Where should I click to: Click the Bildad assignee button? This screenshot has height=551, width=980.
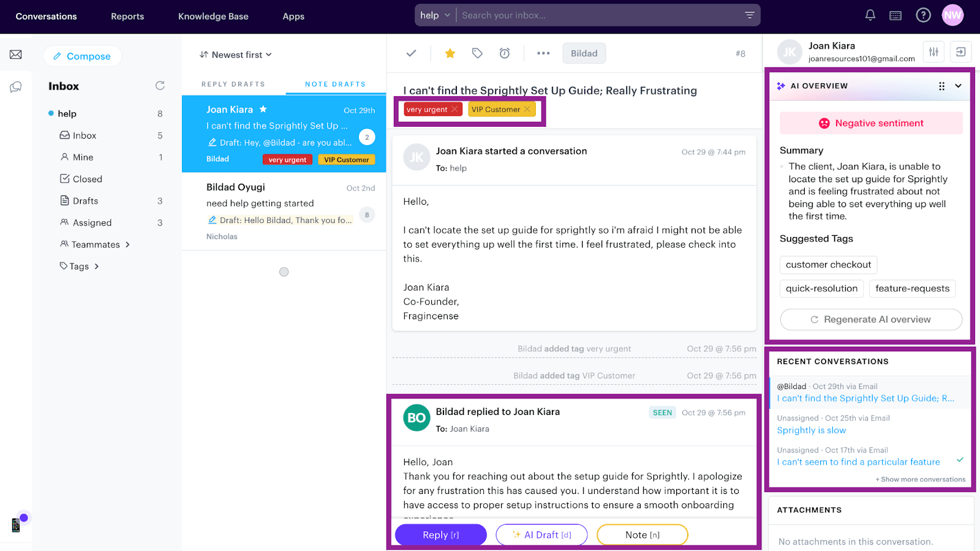pos(584,53)
